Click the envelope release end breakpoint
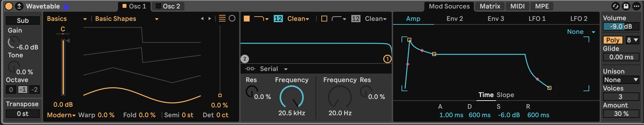 point(549,88)
